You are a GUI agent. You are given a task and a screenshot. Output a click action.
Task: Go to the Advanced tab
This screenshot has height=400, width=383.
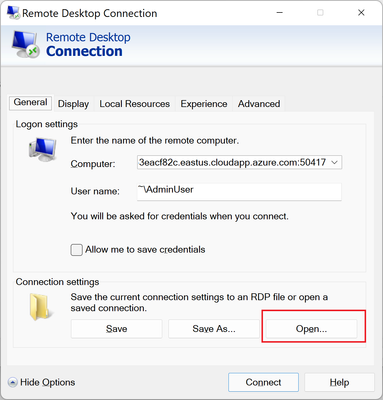tap(259, 104)
